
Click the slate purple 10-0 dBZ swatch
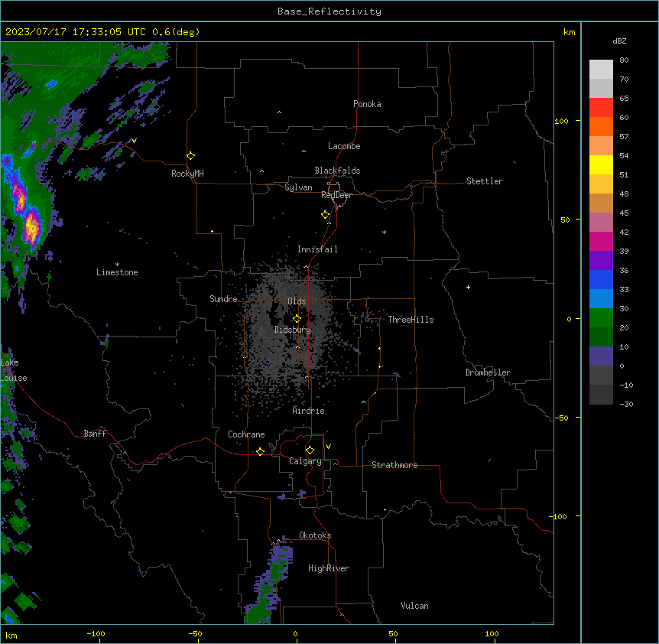click(601, 356)
